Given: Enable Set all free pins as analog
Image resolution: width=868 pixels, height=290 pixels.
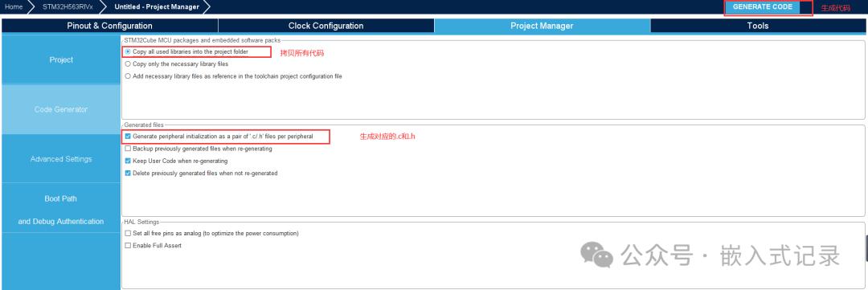Looking at the screenshot, I should coord(128,234).
